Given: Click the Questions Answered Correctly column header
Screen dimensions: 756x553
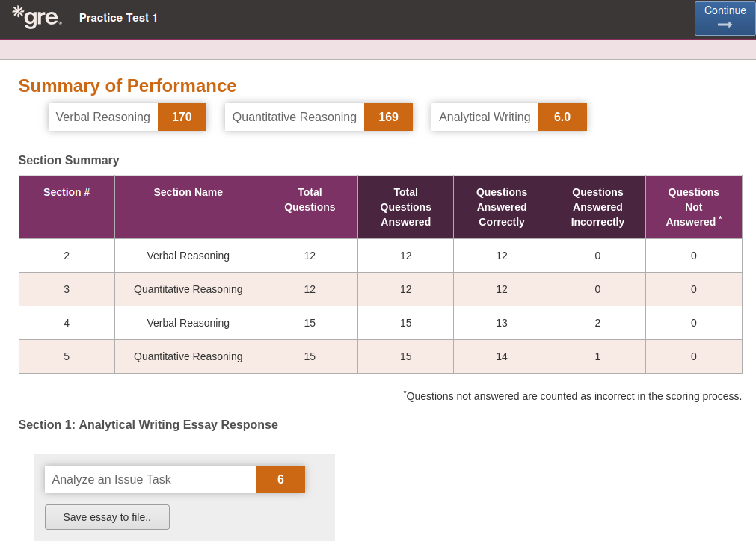Looking at the screenshot, I should tap(502, 207).
